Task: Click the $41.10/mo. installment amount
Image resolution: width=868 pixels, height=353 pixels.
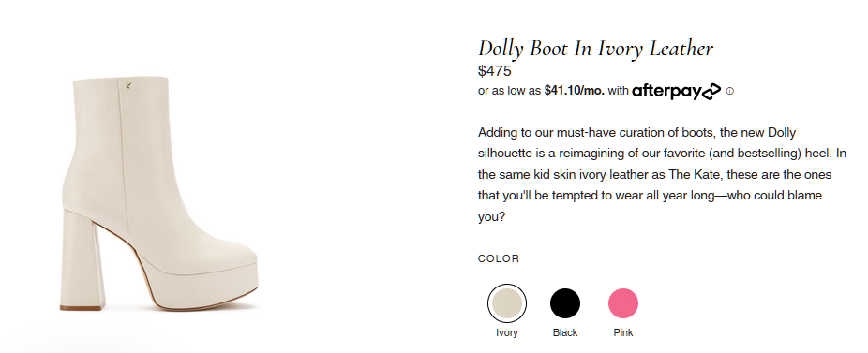Action: tap(575, 91)
